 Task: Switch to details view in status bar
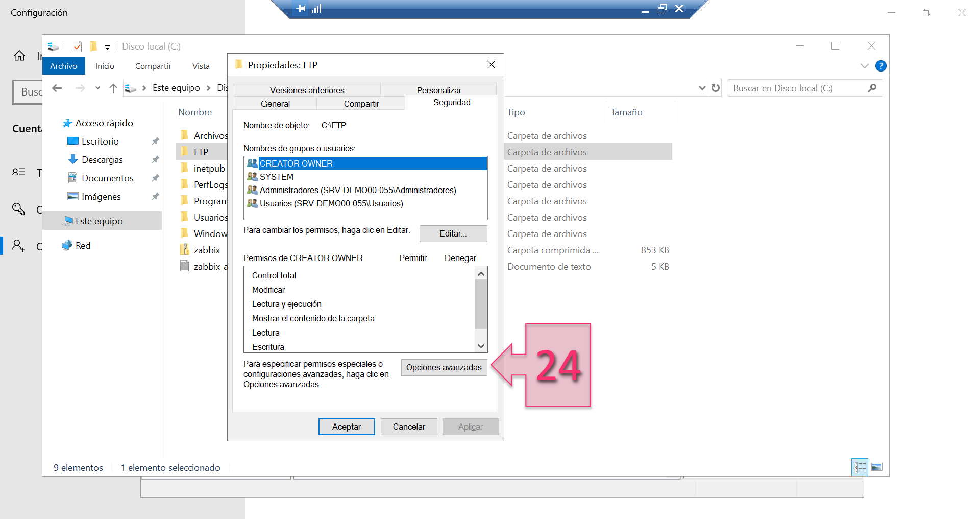[860, 467]
